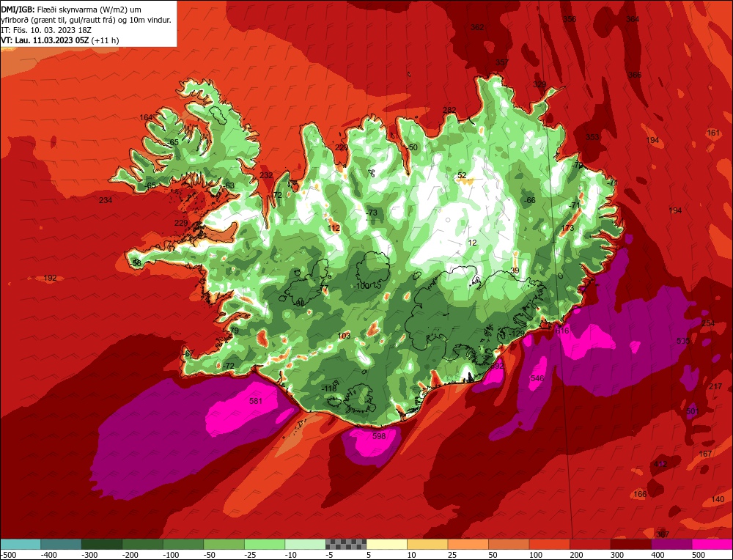Screen dimensions: 733x560
Task: Click the valid time 'VT: Lau. 11.03.2023 05Z (+11 h)'
Action: tap(60, 40)
